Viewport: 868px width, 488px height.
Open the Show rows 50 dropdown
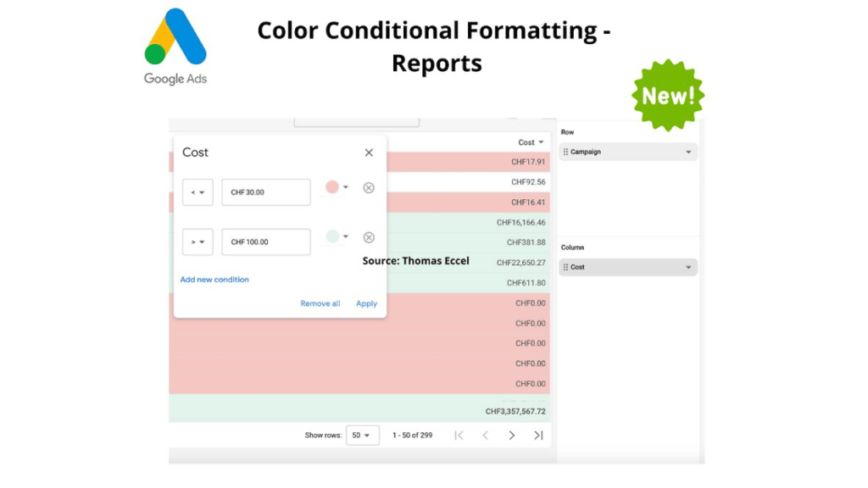pos(362,435)
